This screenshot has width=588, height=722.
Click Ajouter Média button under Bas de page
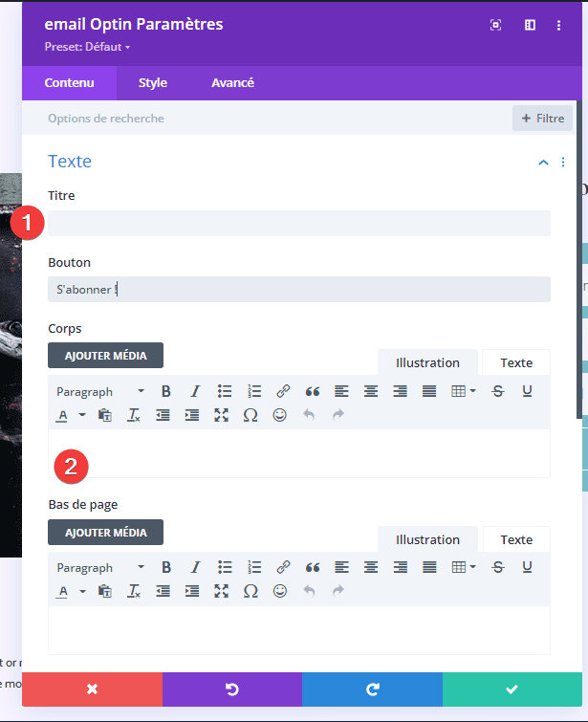tap(105, 533)
